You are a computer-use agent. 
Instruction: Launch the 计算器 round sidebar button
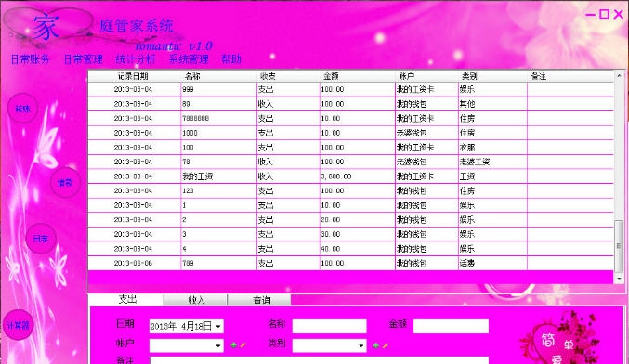(x=19, y=325)
